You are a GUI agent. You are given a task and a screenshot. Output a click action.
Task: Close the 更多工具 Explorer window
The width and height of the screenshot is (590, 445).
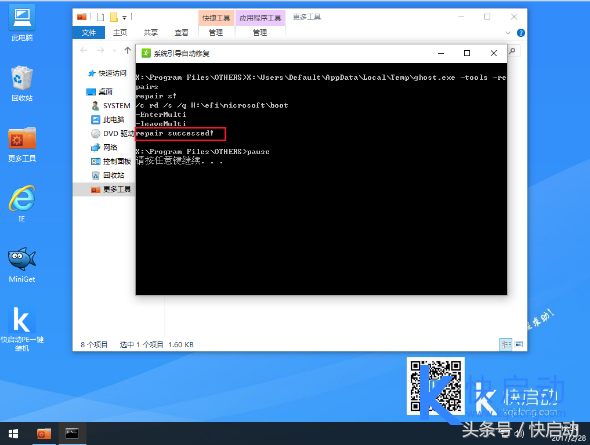point(514,17)
